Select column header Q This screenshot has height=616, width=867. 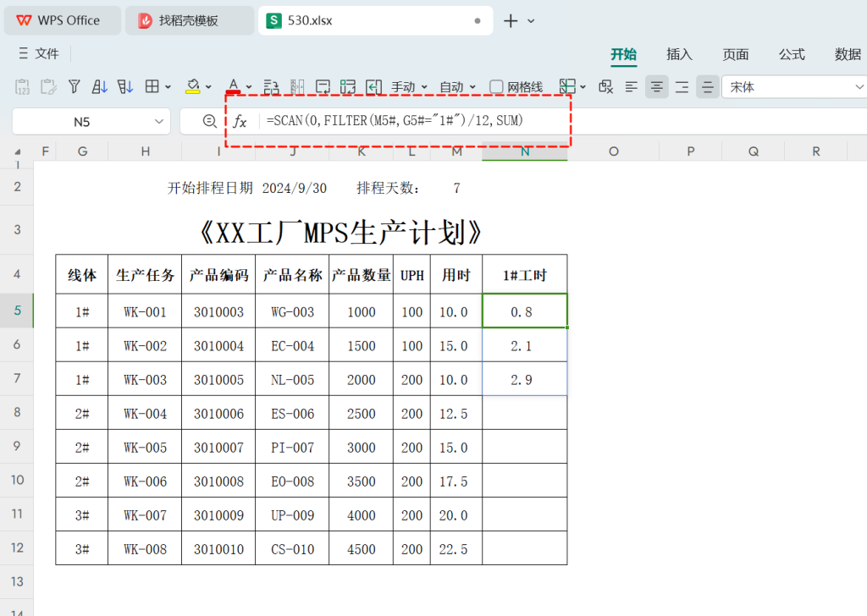(x=754, y=151)
